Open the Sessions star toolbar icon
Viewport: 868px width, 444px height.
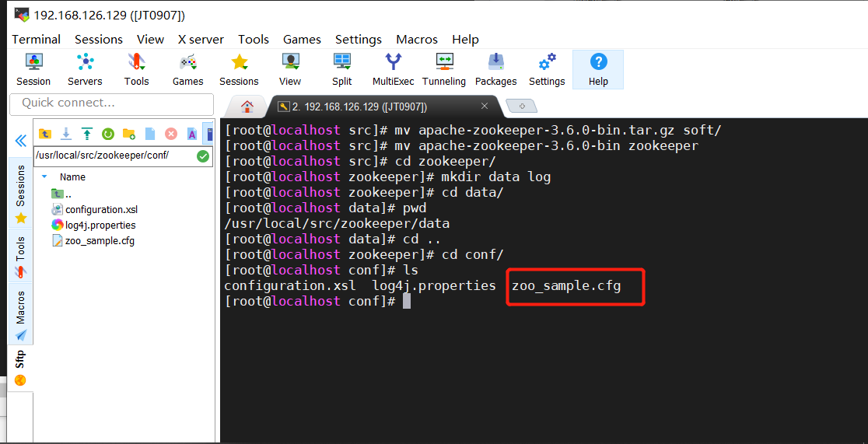pyautogui.click(x=239, y=70)
